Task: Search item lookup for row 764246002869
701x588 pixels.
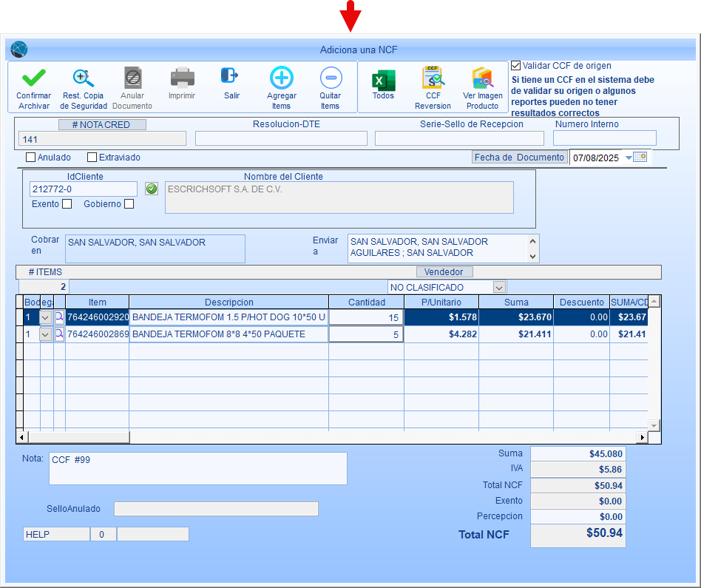Action: (x=59, y=334)
